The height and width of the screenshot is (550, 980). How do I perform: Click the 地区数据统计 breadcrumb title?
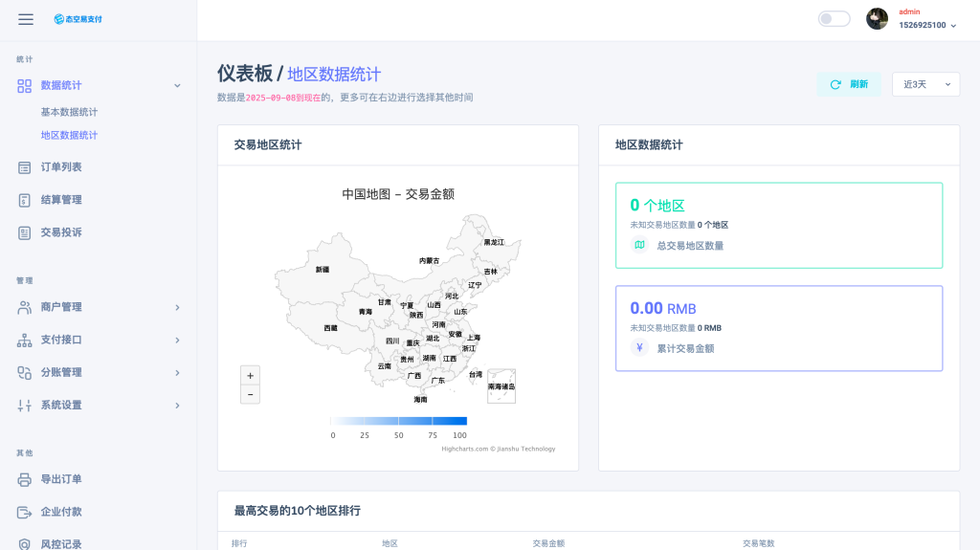[x=334, y=75]
